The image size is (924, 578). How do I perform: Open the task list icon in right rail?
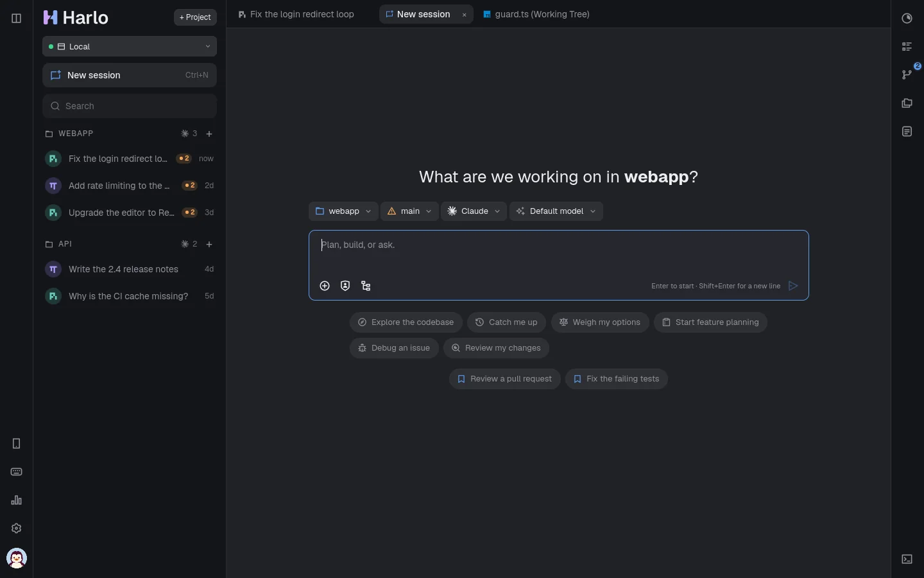click(907, 47)
